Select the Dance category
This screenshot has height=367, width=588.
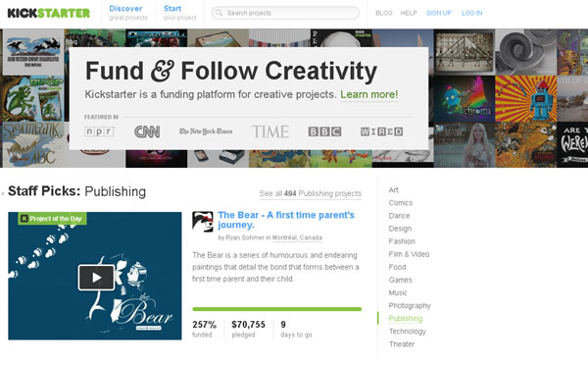(399, 216)
